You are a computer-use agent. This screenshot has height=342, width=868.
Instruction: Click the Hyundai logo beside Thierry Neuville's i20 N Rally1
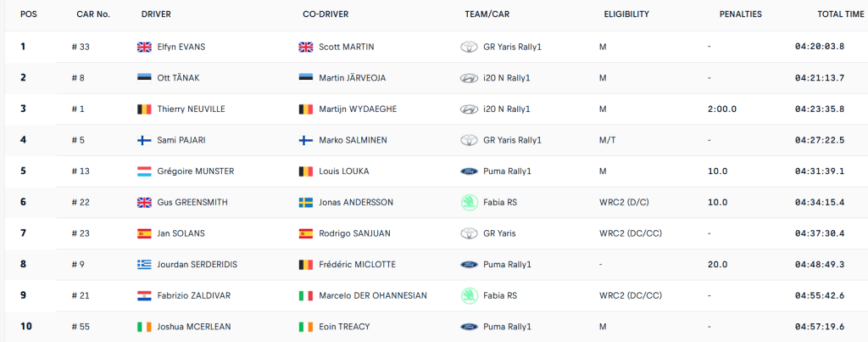click(468, 109)
